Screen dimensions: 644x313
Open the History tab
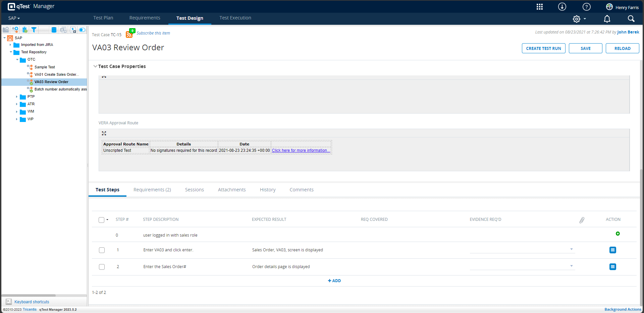point(268,190)
